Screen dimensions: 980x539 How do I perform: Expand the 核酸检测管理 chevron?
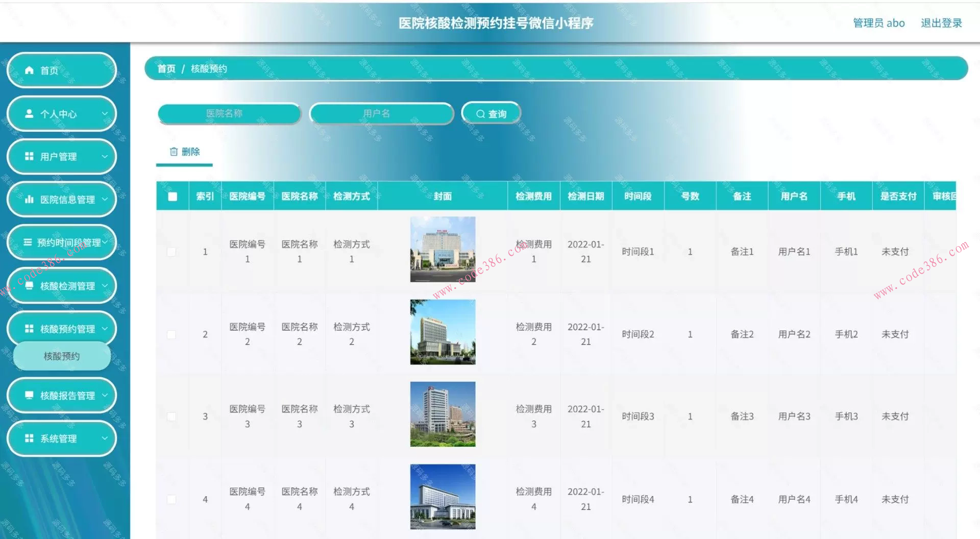coord(105,285)
